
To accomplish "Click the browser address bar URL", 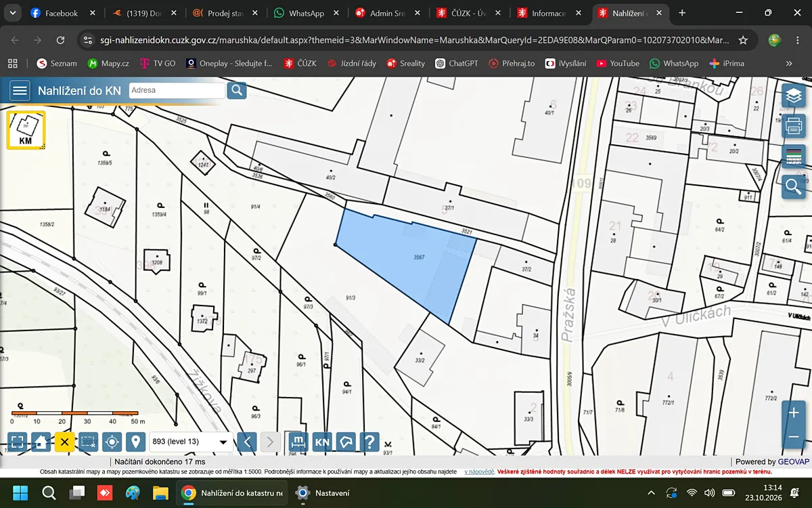I will [x=413, y=40].
